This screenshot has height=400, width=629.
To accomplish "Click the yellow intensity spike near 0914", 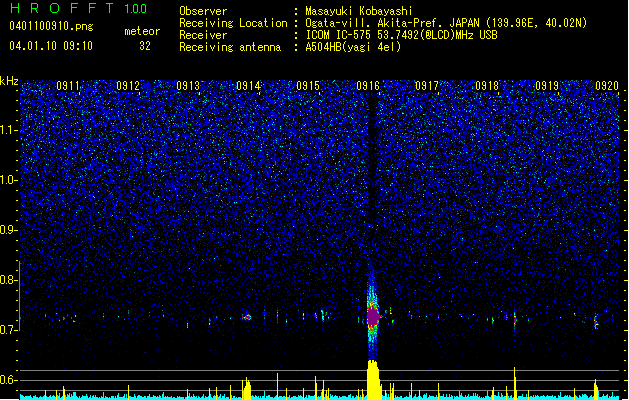I will pos(247,388).
